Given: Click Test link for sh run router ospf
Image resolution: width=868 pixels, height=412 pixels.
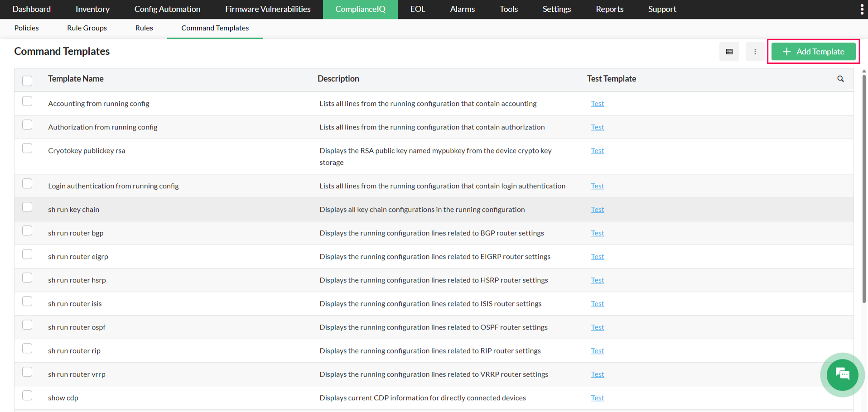Looking at the screenshot, I should pos(597,327).
